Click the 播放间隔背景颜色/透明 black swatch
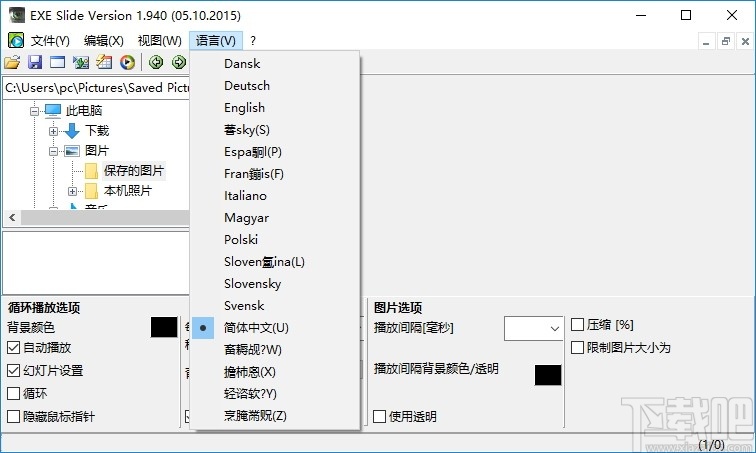The width and height of the screenshot is (756, 453). coord(548,375)
